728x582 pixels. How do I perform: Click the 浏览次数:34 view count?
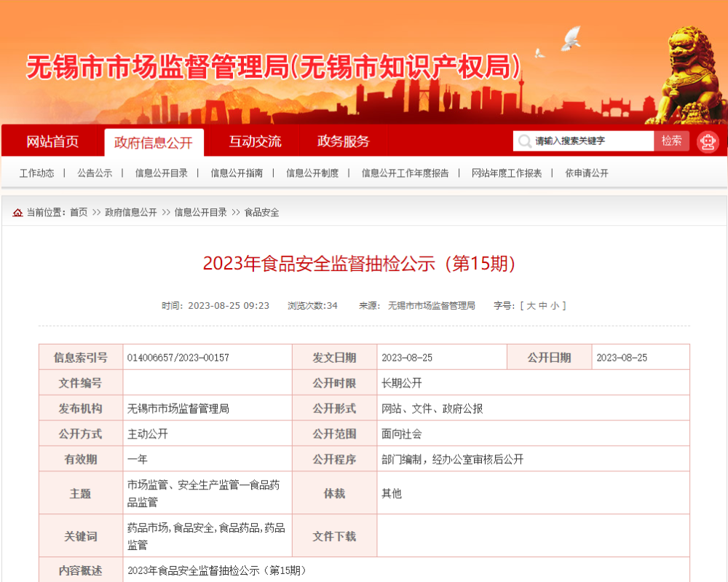tap(312, 306)
